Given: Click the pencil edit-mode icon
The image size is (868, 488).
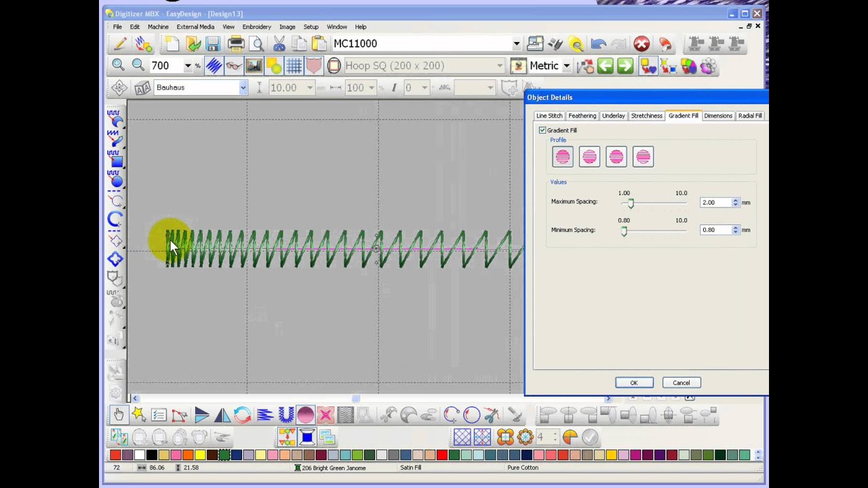Looking at the screenshot, I should click(120, 44).
